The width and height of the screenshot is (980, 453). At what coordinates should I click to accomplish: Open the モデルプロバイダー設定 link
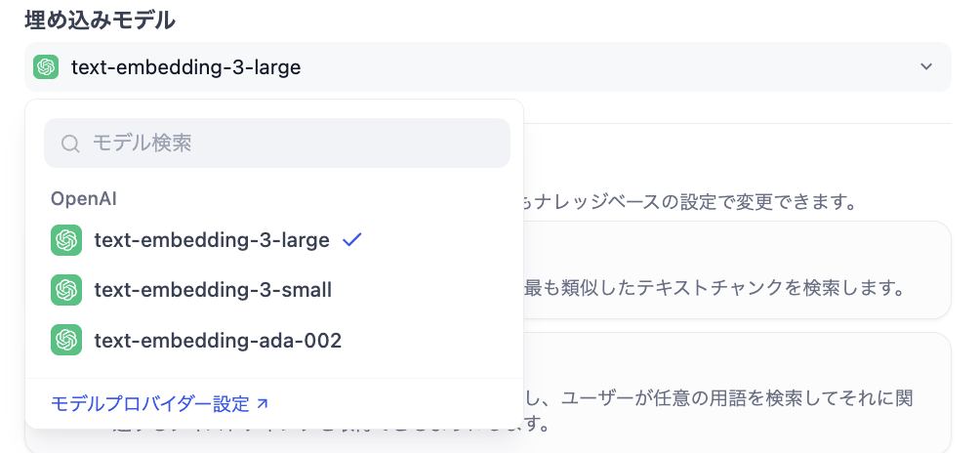click(150, 403)
